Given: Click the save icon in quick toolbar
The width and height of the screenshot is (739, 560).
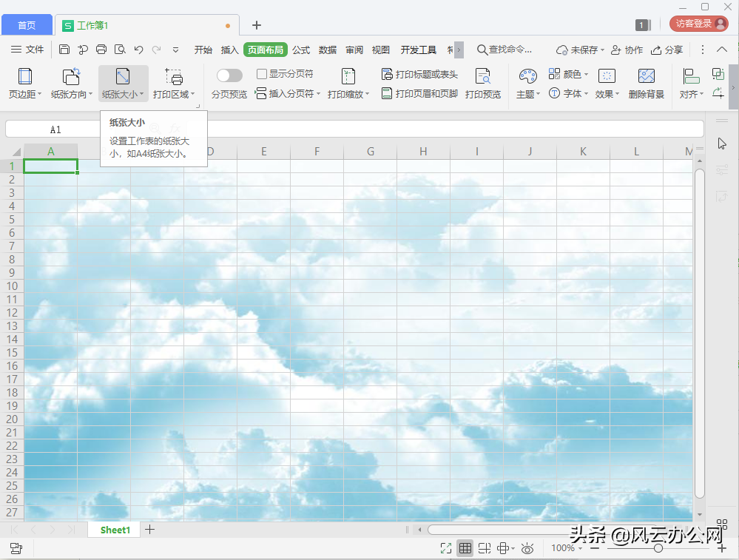Looking at the screenshot, I should 64,49.
